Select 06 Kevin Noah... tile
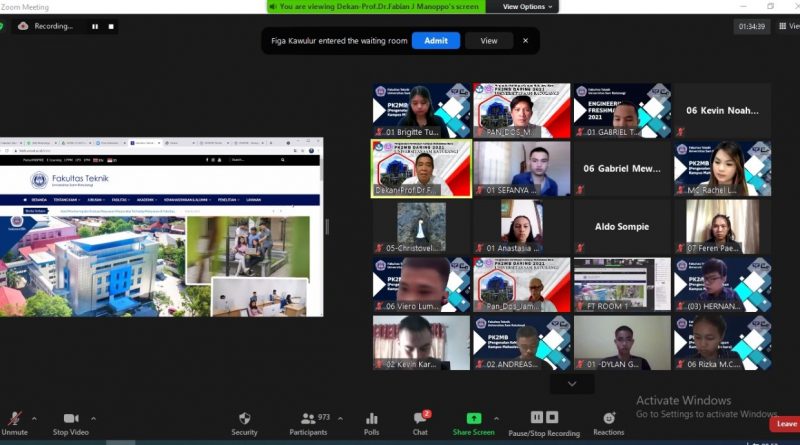Screen dimensions: 800x445 tap(722, 110)
